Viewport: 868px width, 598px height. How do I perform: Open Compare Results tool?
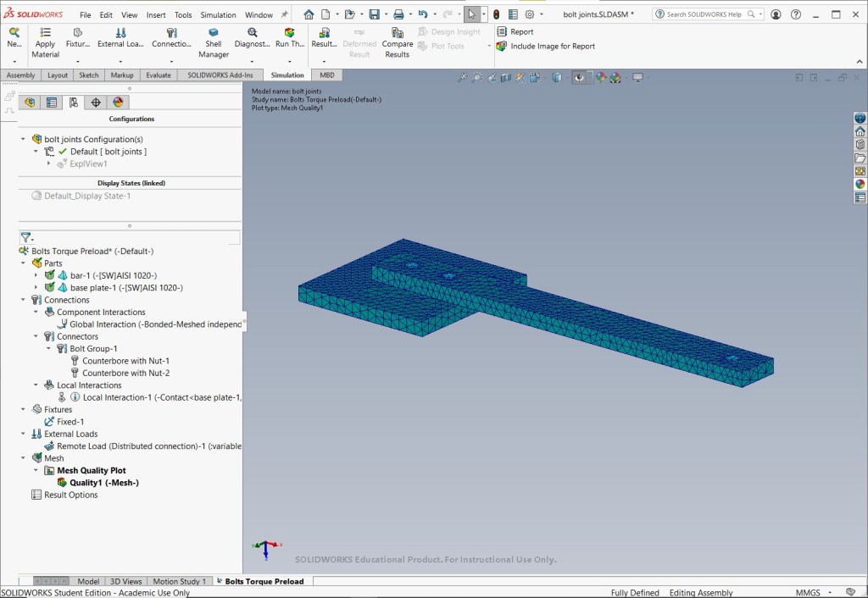coord(397,43)
